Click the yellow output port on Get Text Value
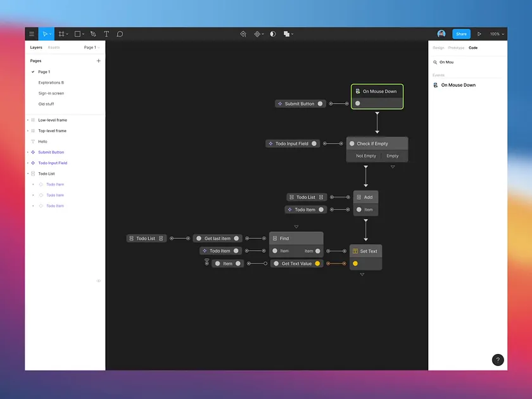 pos(318,263)
